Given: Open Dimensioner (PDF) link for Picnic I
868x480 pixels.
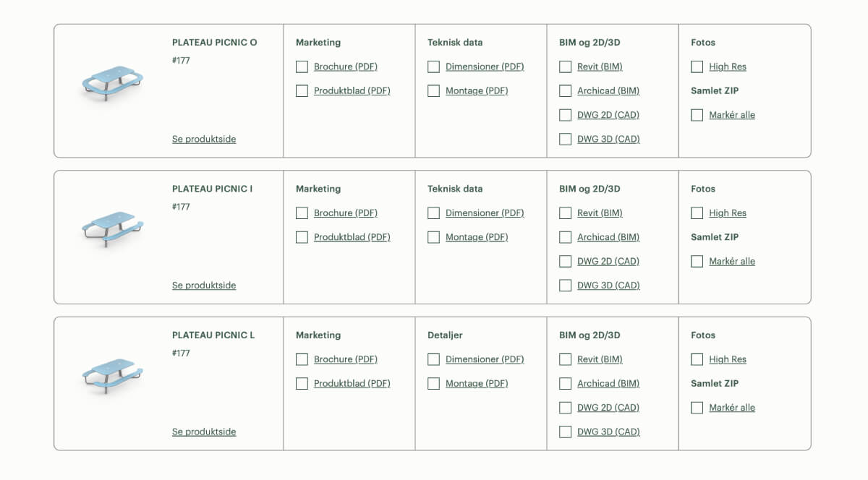Looking at the screenshot, I should click(x=485, y=213).
